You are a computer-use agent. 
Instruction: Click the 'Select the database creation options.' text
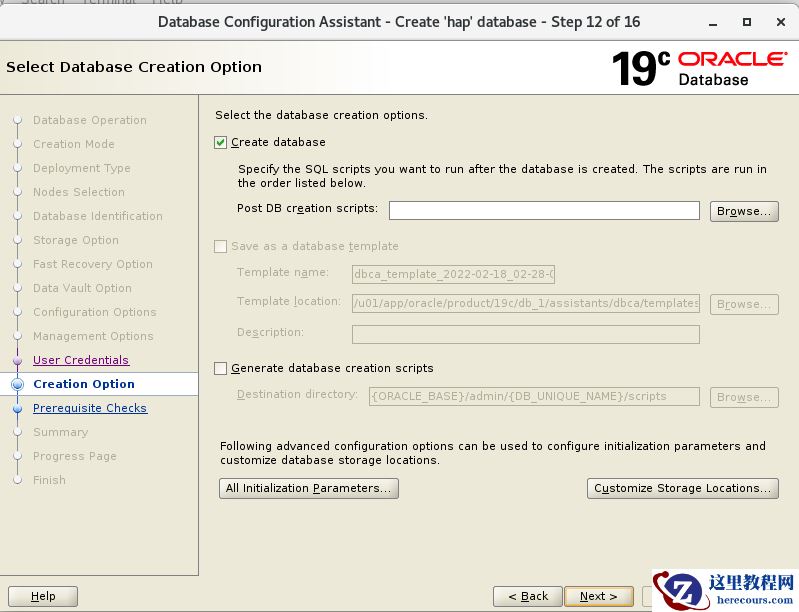pyautogui.click(x=322, y=115)
